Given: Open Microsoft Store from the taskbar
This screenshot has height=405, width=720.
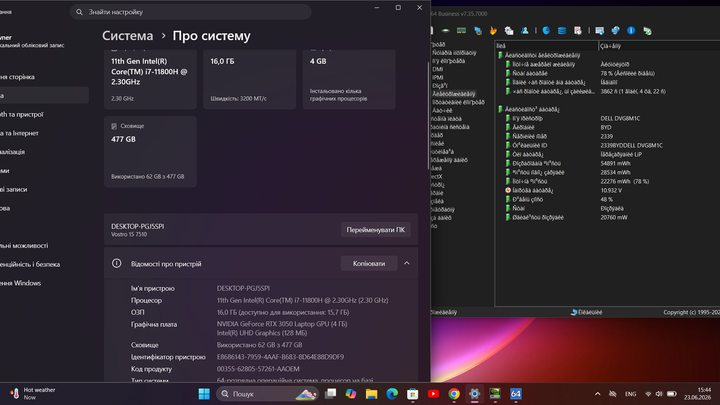Looking at the screenshot, I should 413,394.
